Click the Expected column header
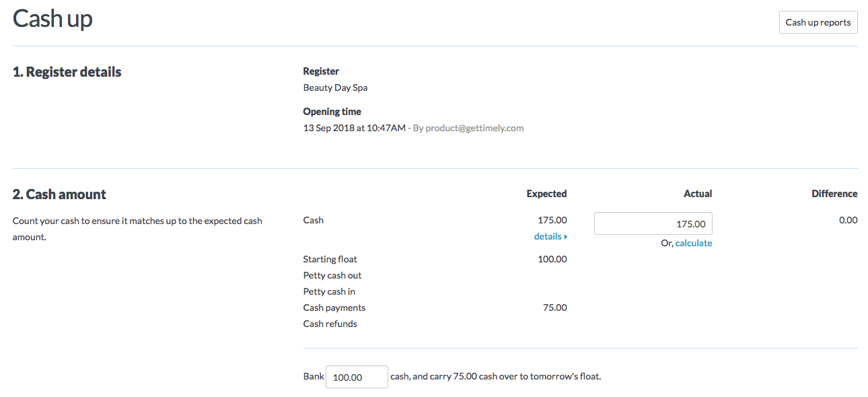868x397 pixels. (546, 193)
